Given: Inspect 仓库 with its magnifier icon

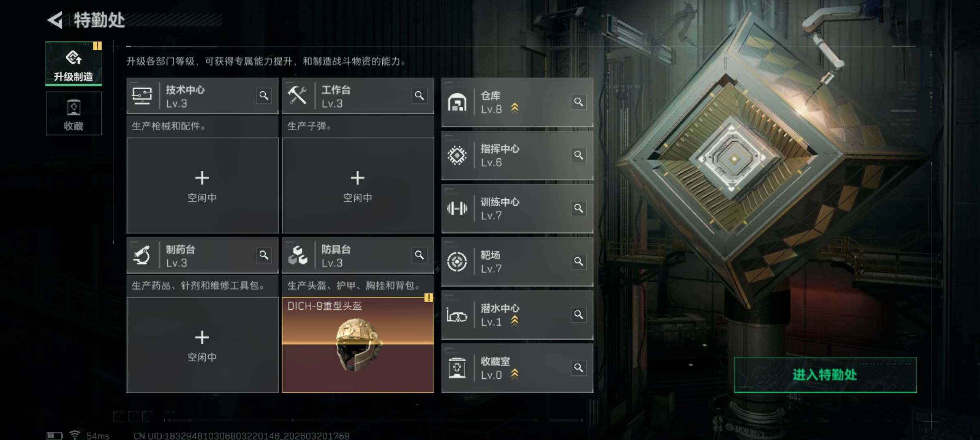Looking at the screenshot, I should pyautogui.click(x=579, y=102).
